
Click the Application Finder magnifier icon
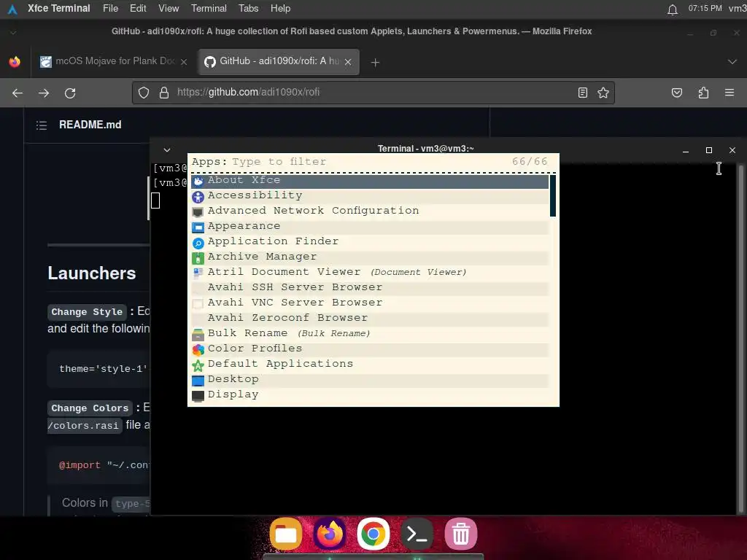pyautogui.click(x=198, y=243)
